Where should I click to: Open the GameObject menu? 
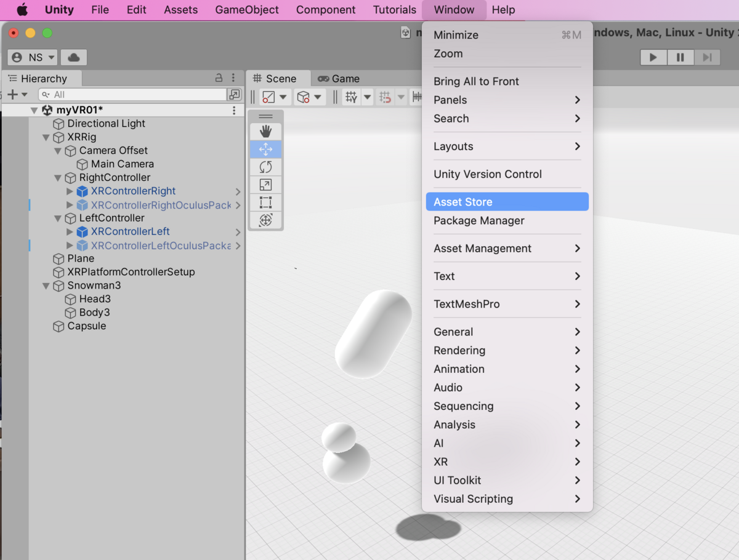coord(247,10)
